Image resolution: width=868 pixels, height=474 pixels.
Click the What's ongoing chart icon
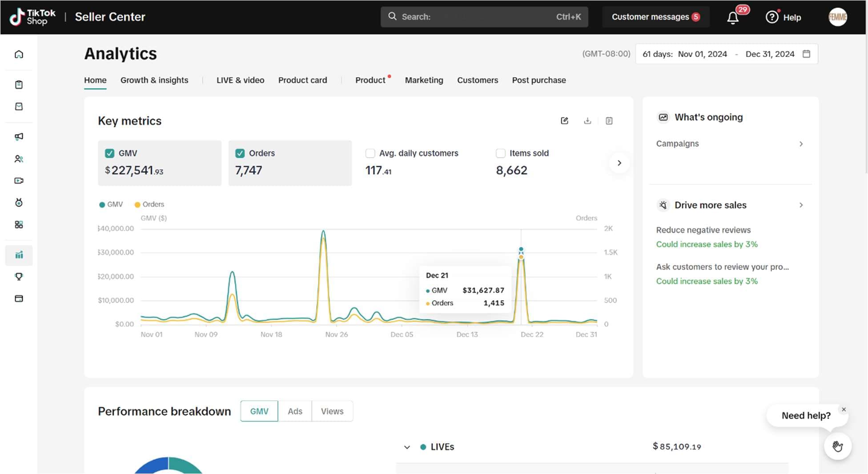(x=663, y=117)
